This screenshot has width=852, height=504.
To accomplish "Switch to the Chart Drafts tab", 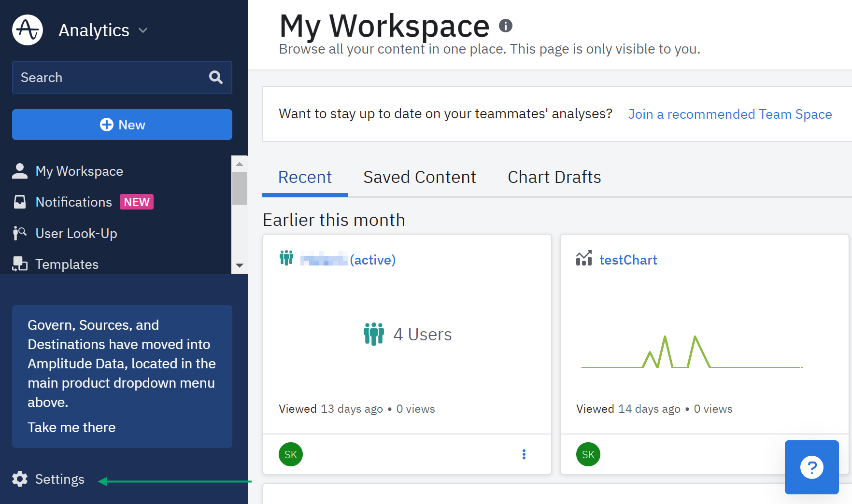I will point(554,177).
